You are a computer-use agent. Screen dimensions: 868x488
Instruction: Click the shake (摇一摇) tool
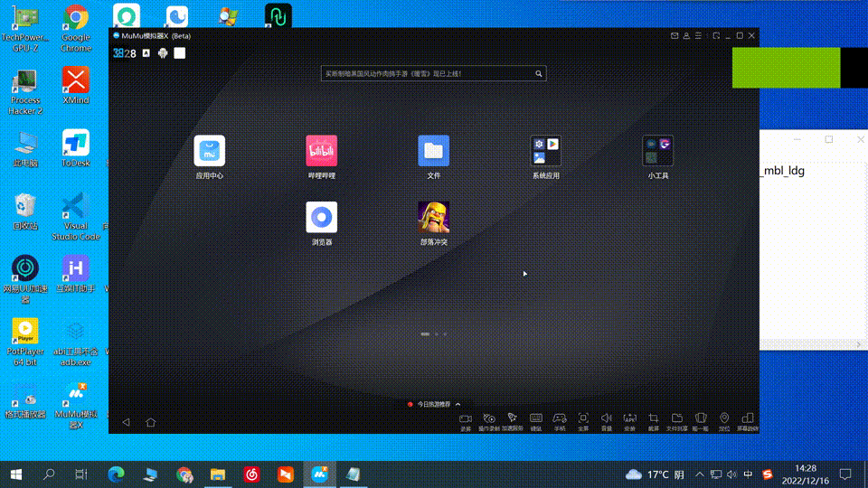coord(700,422)
